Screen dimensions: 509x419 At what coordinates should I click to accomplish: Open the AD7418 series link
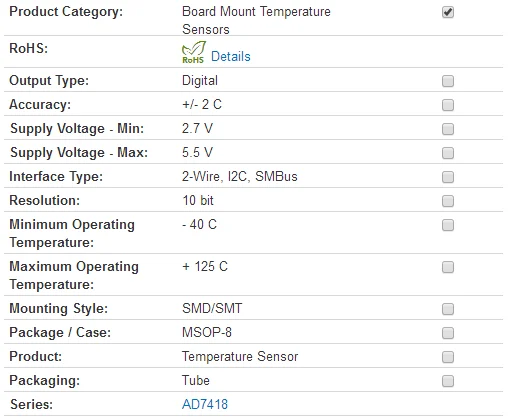(205, 404)
